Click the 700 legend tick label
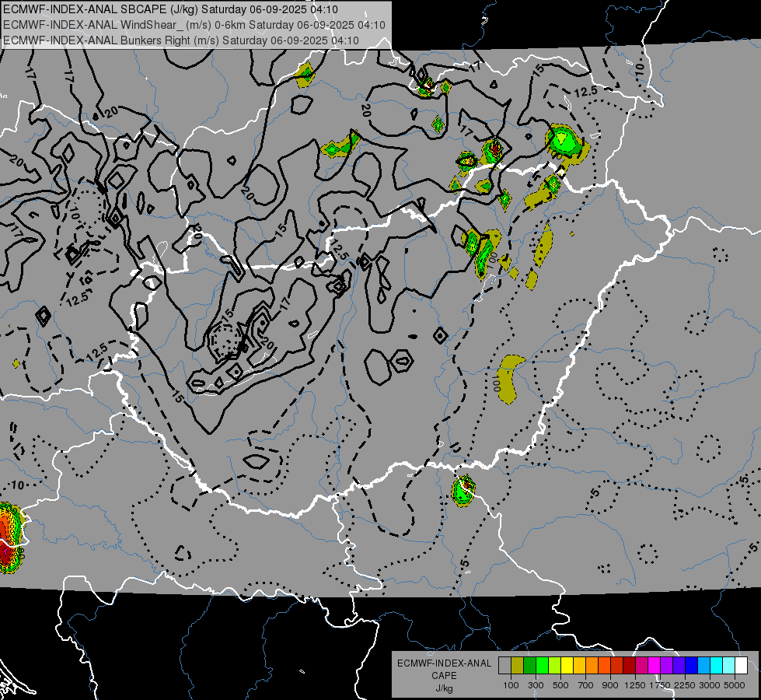 pos(586,685)
